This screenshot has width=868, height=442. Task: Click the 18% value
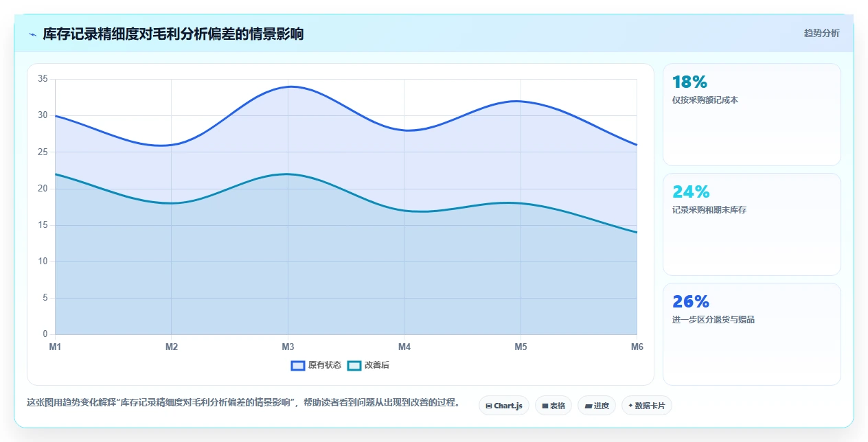689,82
